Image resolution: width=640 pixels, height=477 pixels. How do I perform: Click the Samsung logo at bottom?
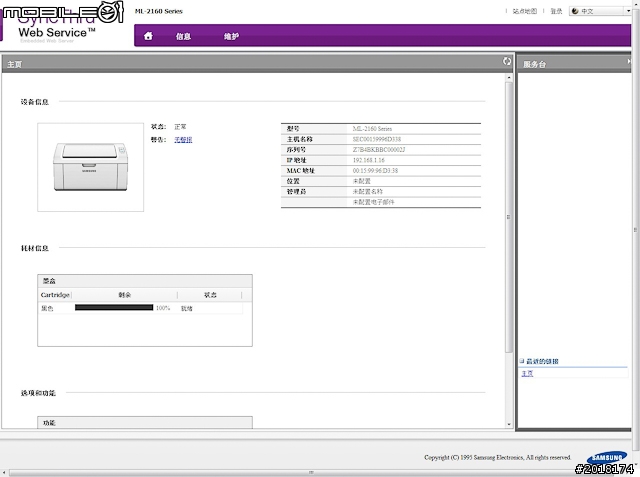(x=607, y=457)
